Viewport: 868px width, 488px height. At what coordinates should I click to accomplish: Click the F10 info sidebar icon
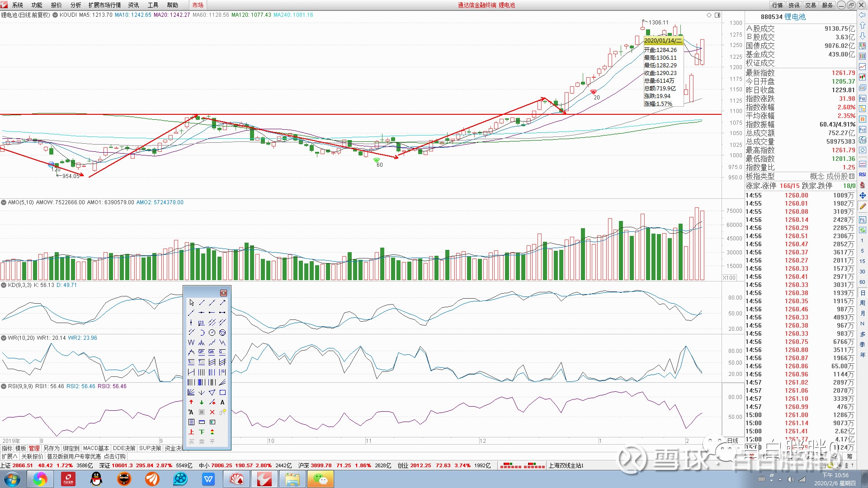(863, 99)
